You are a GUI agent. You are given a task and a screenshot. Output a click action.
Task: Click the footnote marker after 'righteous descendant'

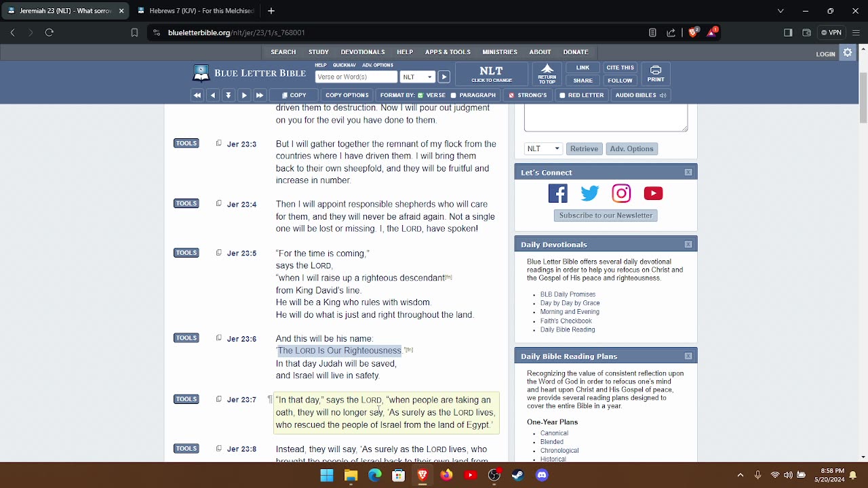coord(449,277)
